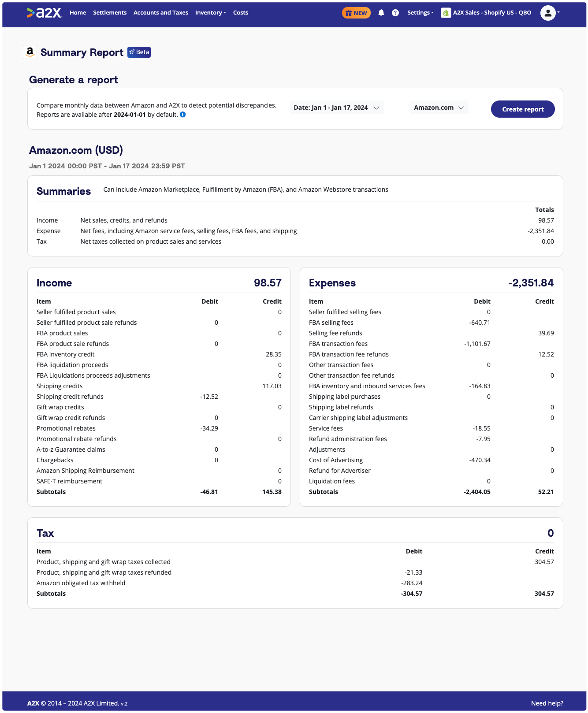Click the Amazon logo beside Summary Report

(30, 52)
